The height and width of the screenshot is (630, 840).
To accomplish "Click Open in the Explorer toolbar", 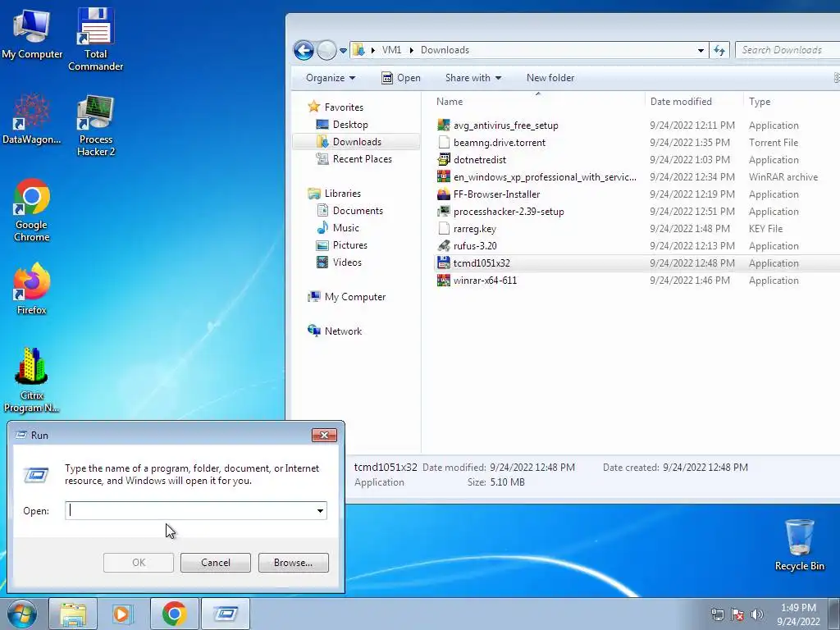I will [x=400, y=78].
